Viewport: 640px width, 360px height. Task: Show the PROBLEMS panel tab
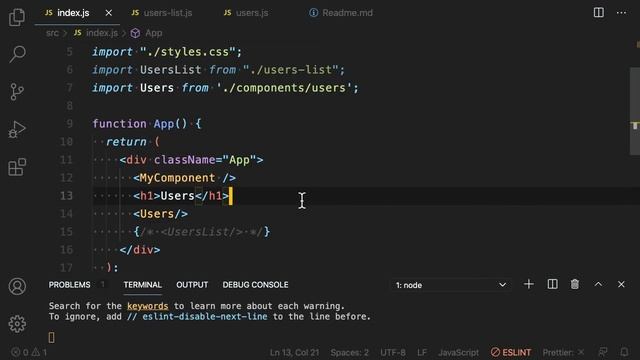[69, 284]
